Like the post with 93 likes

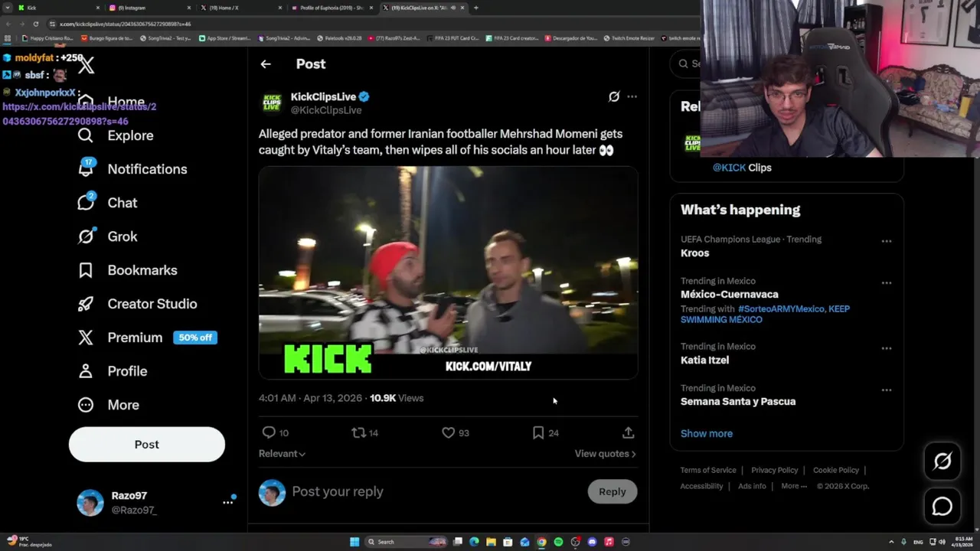pyautogui.click(x=449, y=432)
